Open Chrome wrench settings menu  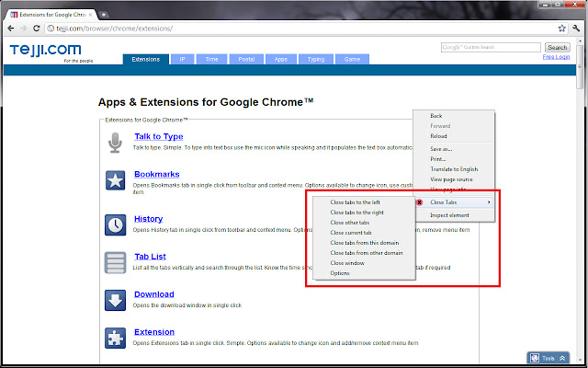tap(575, 29)
